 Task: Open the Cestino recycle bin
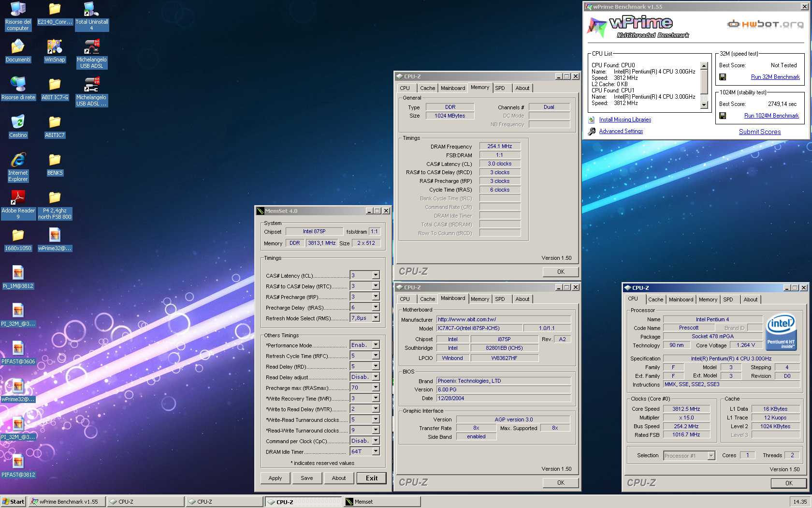[18, 126]
